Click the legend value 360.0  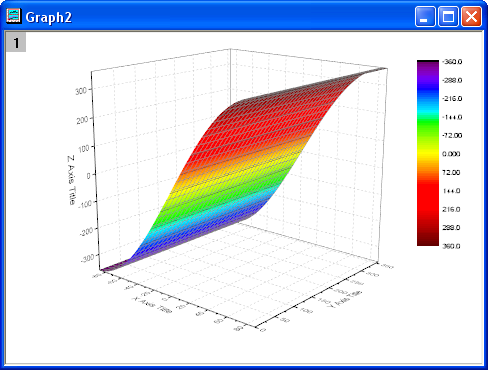point(451,246)
